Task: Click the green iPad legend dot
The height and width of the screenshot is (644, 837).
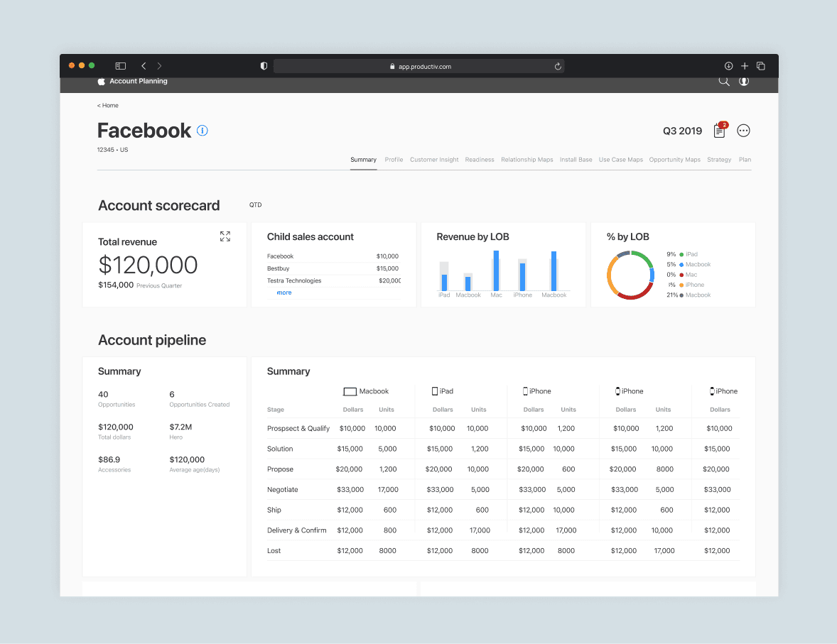Action: point(681,254)
